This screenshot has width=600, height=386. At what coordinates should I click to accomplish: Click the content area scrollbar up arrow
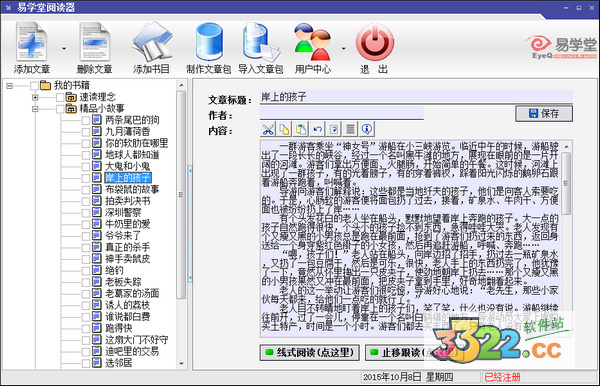coord(567,147)
